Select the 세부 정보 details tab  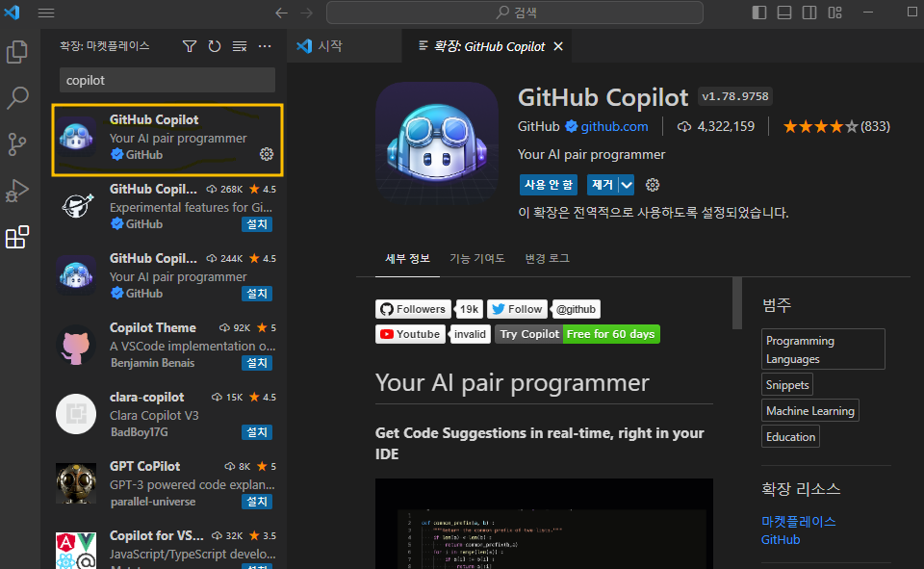pyautogui.click(x=407, y=258)
